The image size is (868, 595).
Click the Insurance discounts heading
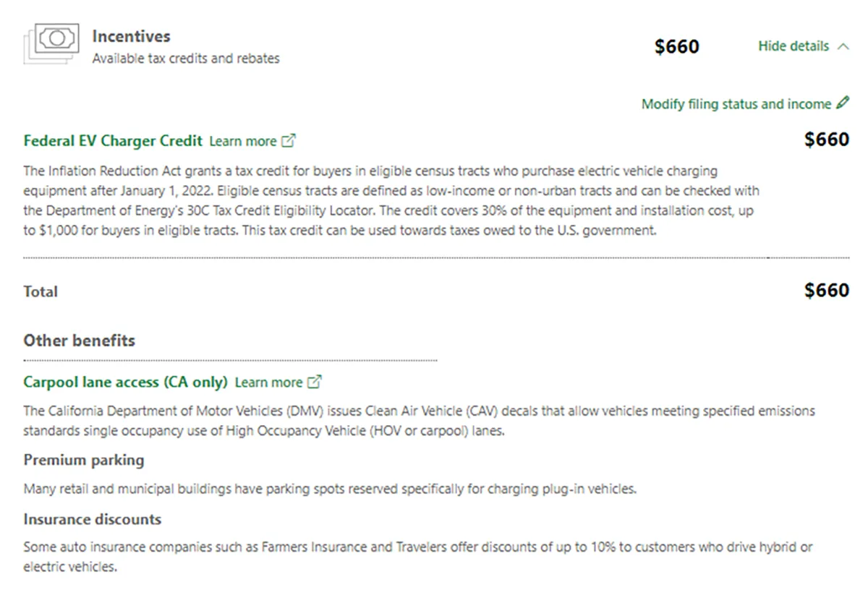92,519
